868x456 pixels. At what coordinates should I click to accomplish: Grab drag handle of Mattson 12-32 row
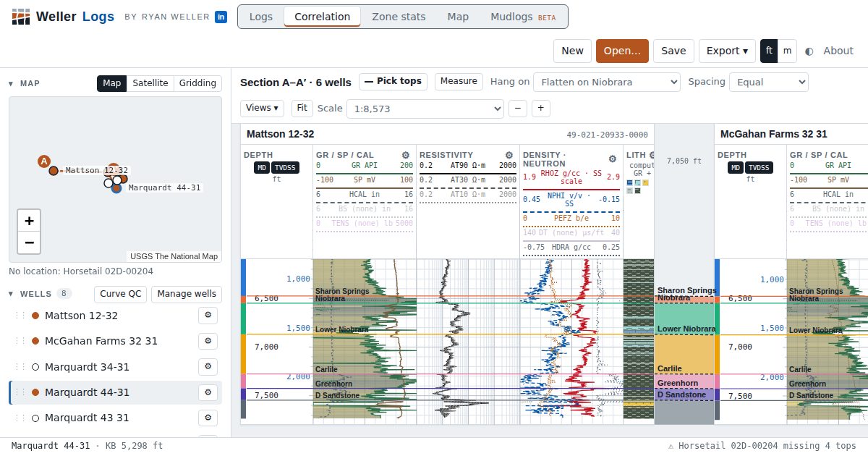[x=20, y=316]
